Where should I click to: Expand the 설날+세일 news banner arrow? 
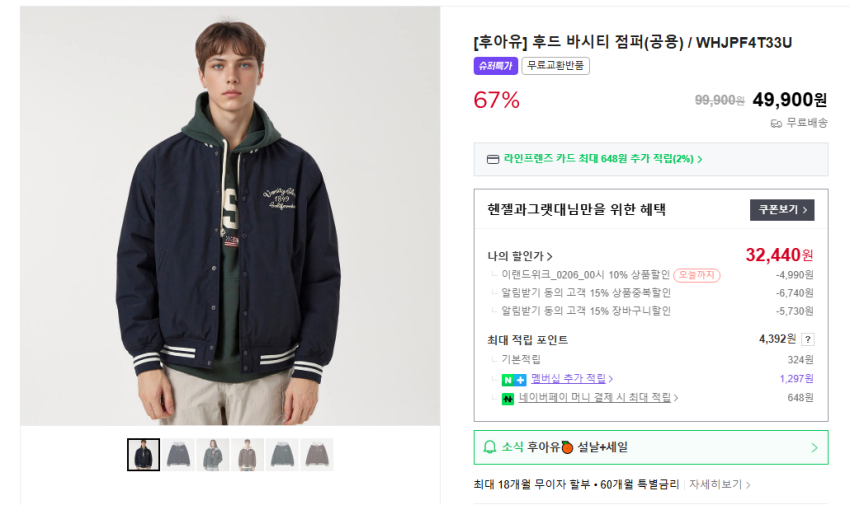pos(814,447)
